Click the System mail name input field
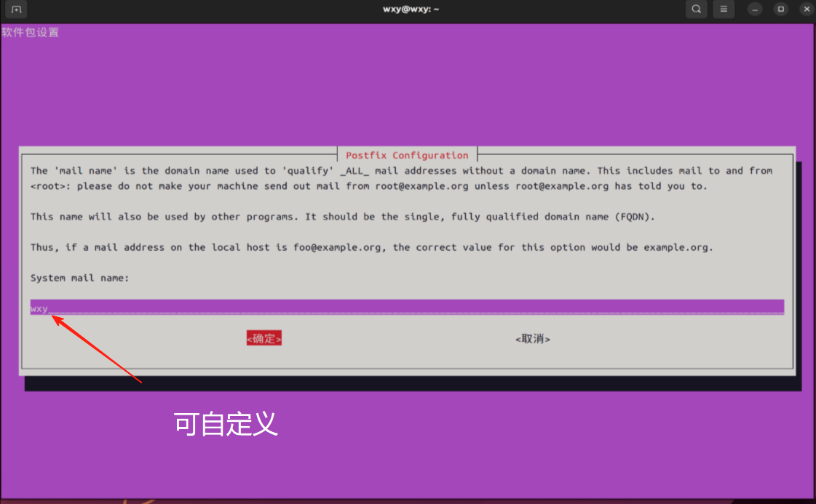This screenshot has width=816, height=504. pyautogui.click(x=407, y=308)
